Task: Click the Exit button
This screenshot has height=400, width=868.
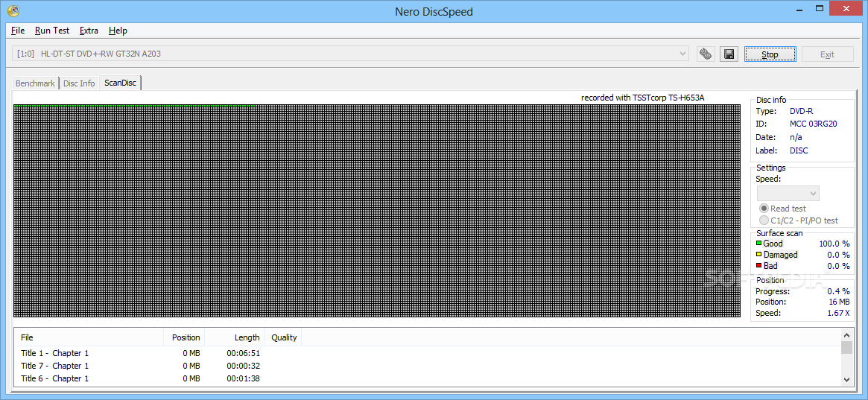Action: tap(827, 54)
